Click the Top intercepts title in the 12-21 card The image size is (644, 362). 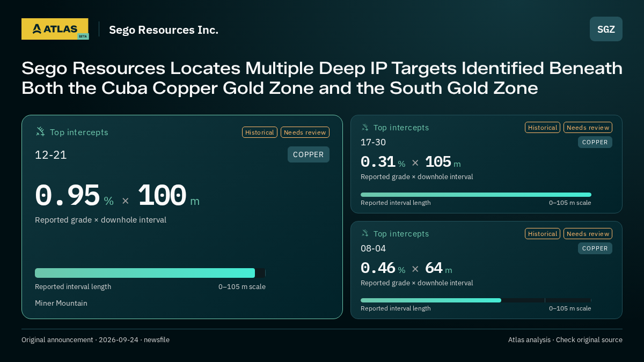[x=79, y=132]
